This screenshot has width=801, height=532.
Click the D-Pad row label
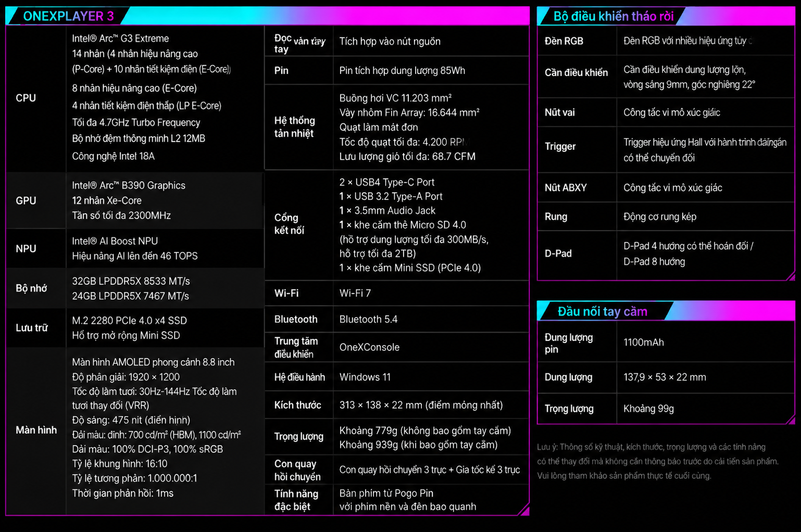[558, 254]
